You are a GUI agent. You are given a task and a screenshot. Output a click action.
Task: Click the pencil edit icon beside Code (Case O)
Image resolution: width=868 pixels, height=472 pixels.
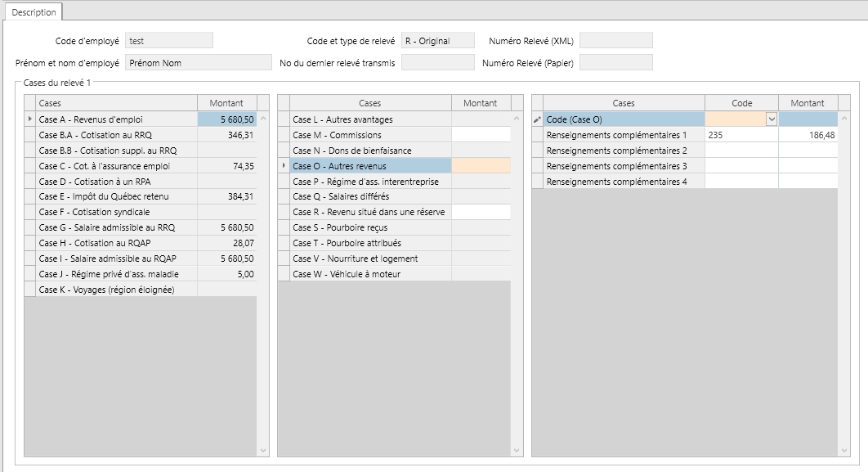pyautogui.click(x=537, y=119)
